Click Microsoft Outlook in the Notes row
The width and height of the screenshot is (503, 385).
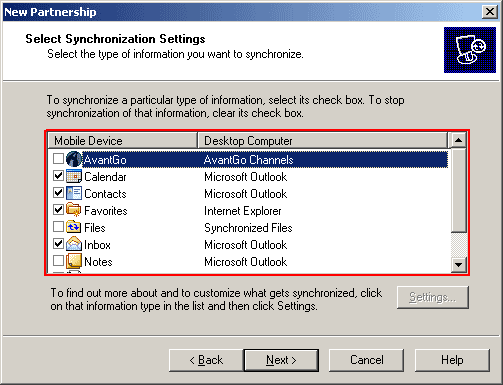point(246,262)
